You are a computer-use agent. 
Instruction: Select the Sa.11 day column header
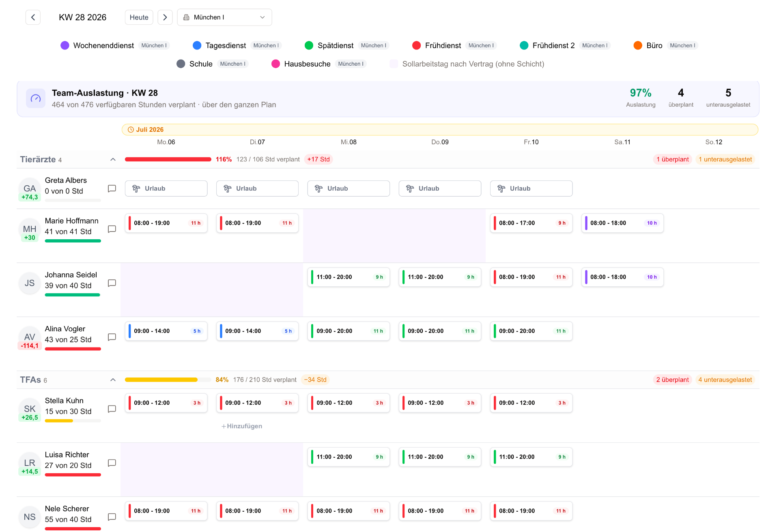pos(622,142)
